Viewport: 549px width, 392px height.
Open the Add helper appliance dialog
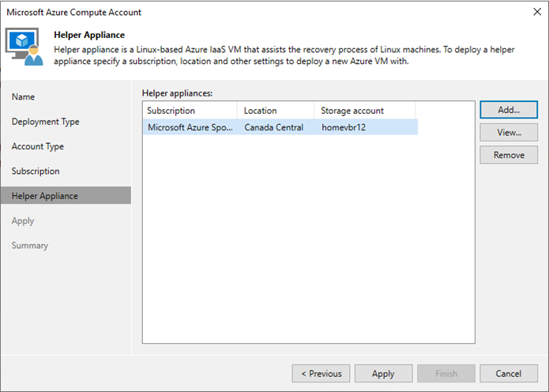509,110
